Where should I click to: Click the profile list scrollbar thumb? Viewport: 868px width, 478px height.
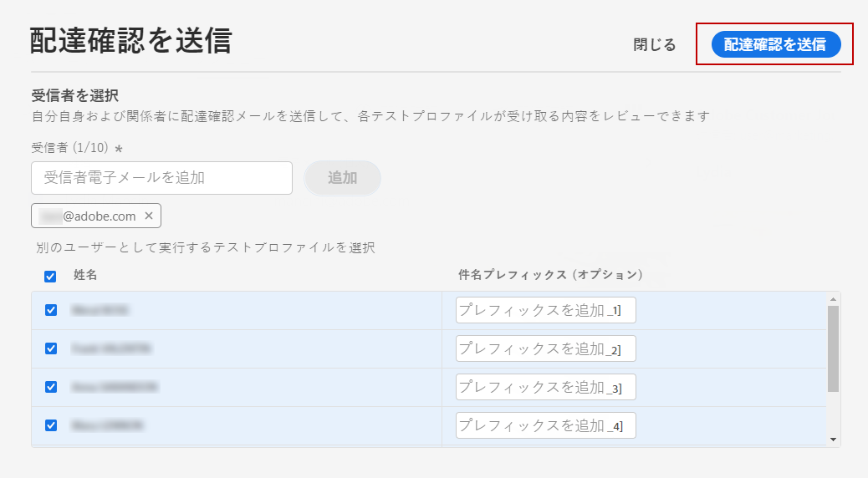tap(833, 348)
